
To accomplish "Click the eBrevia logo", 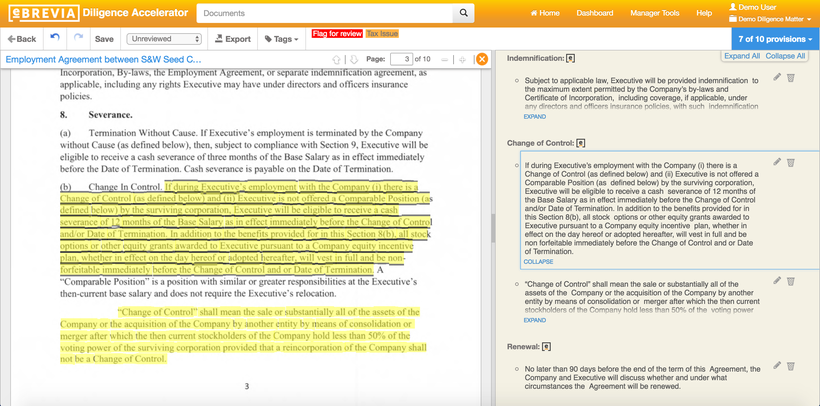I will click(x=44, y=13).
